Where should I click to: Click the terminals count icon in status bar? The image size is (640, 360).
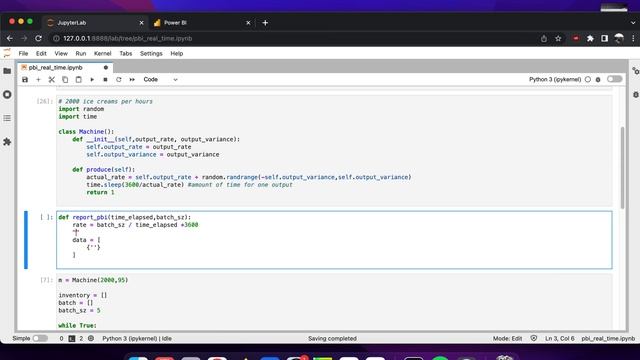72,338
